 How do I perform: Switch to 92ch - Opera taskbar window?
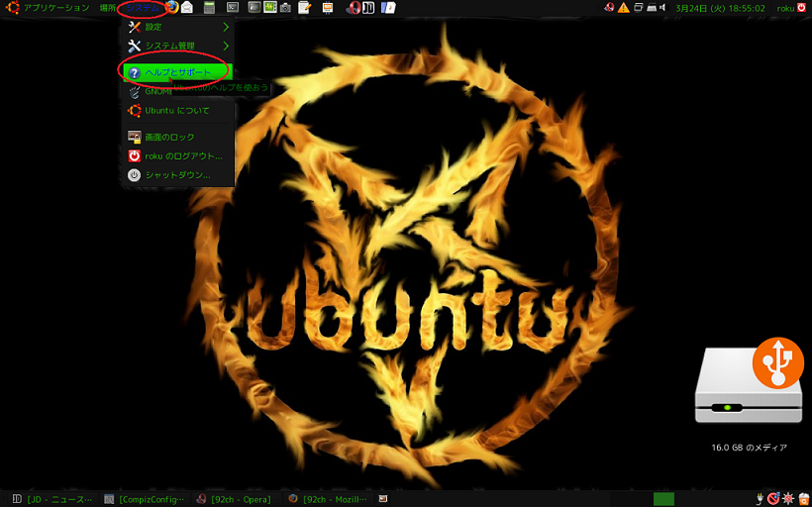click(x=236, y=499)
